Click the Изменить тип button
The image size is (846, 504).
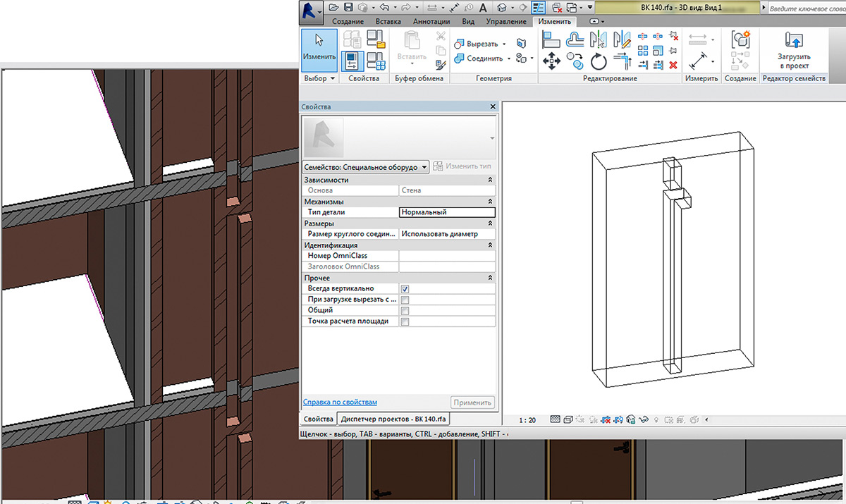(463, 167)
